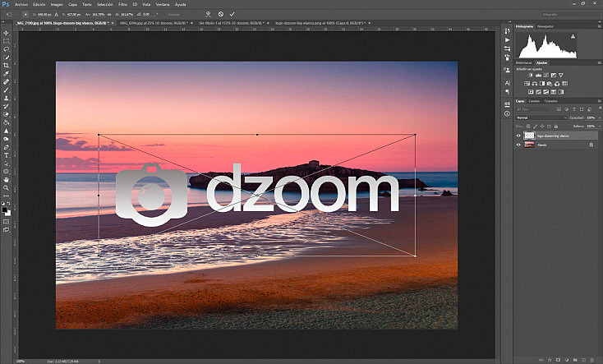603x364 pixels.
Task: Enable the pixel layer filter
Action: (x=559, y=109)
